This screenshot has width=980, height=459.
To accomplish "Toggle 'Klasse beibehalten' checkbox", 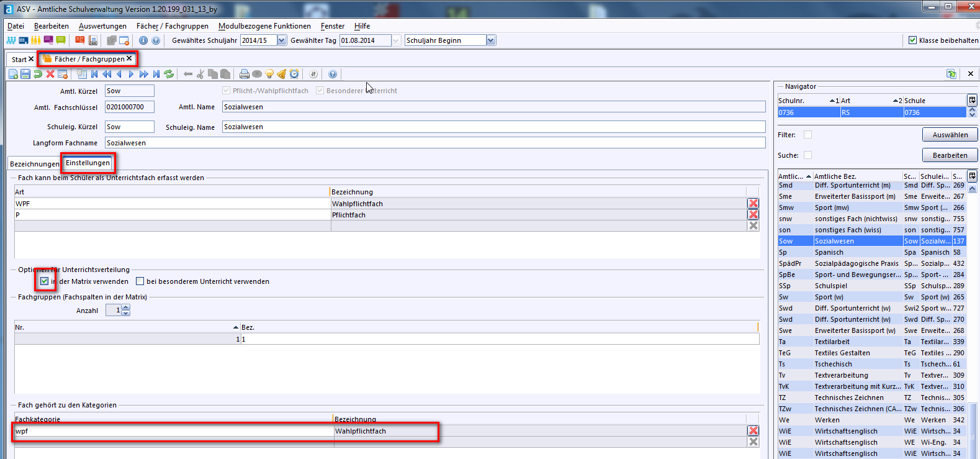I will pyautogui.click(x=913, y=40).
